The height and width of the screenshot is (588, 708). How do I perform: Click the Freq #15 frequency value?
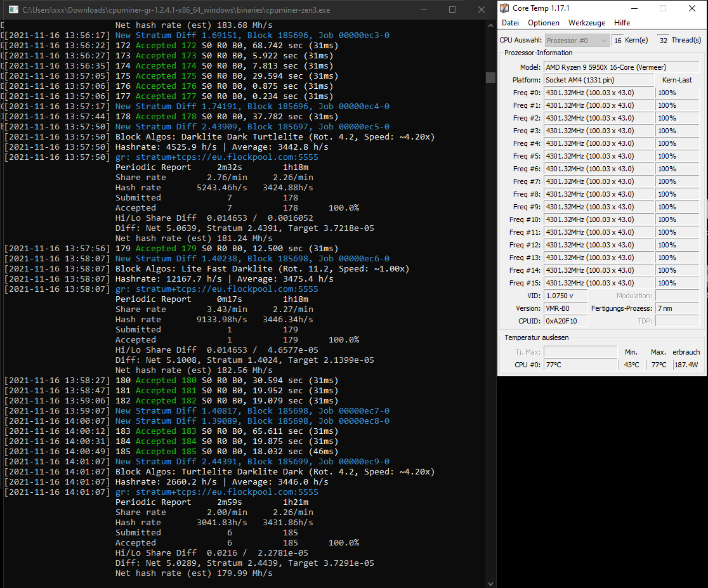point(599,283)
